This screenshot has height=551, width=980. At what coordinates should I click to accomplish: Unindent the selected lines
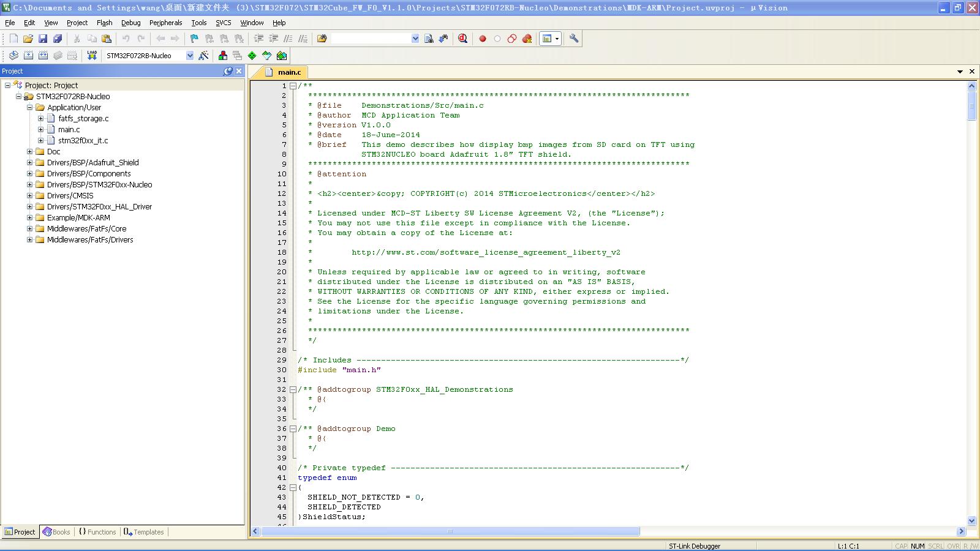[x=273, y=39]
